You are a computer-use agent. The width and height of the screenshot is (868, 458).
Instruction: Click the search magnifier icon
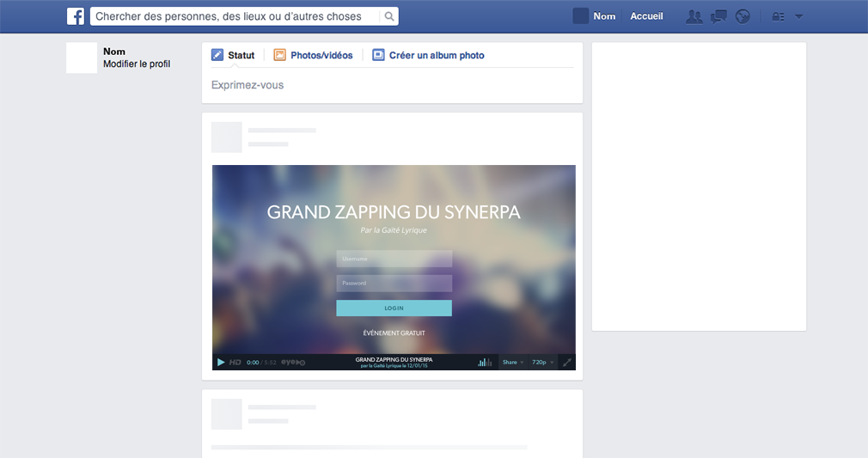[x=389, y=16]
